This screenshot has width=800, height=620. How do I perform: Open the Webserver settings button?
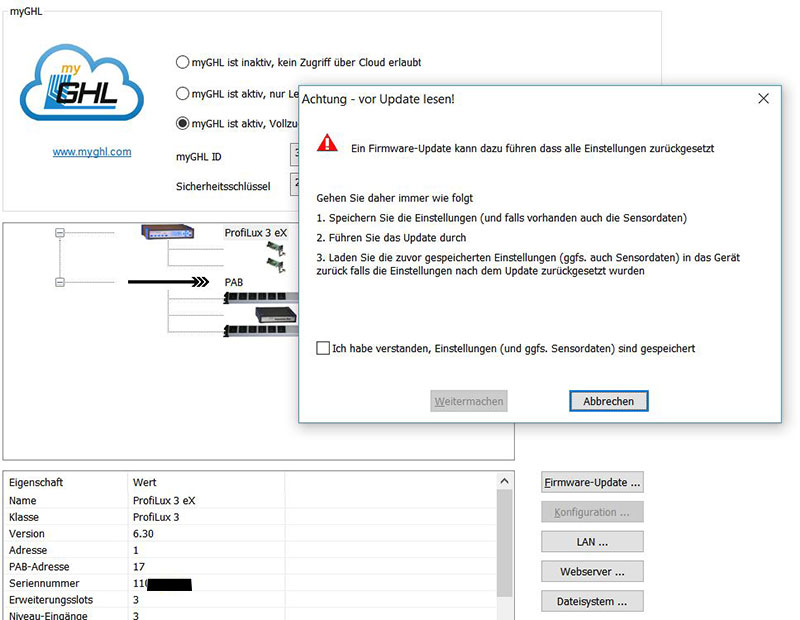coord(592,572)
